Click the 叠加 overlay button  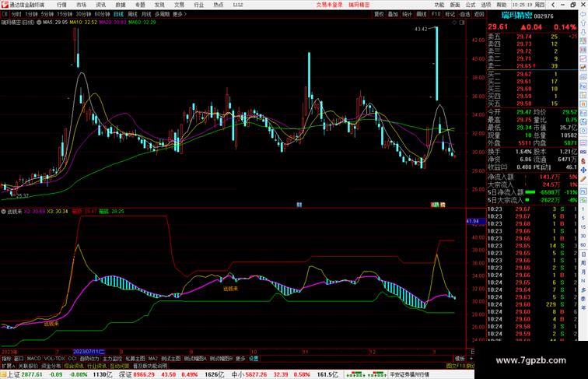click(x=393, y=14)
